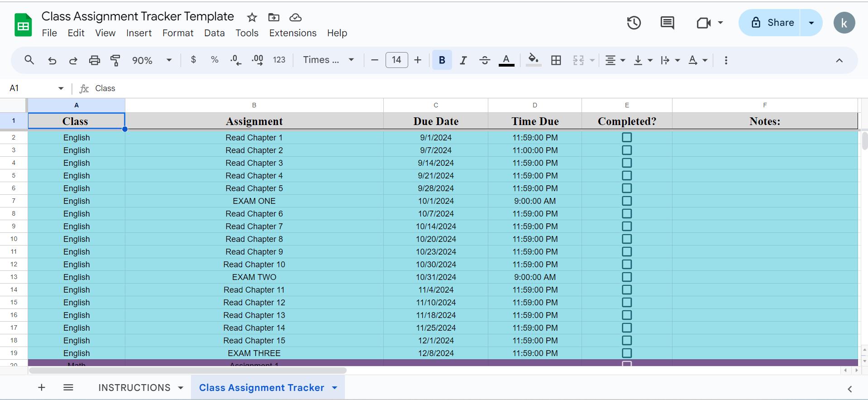Open the Extensions menu
Image resolution: width=868 pixels, height=400 pixels.
point(293,33)
